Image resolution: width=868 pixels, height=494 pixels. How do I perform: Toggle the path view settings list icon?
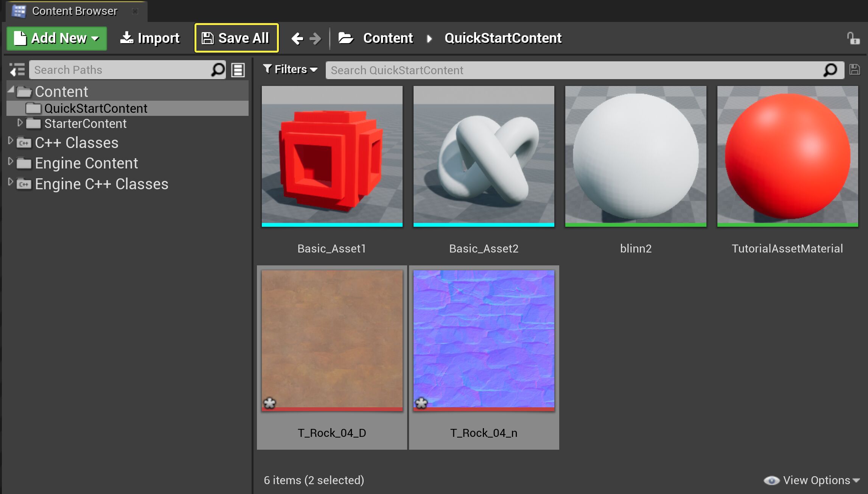(238, 70)
